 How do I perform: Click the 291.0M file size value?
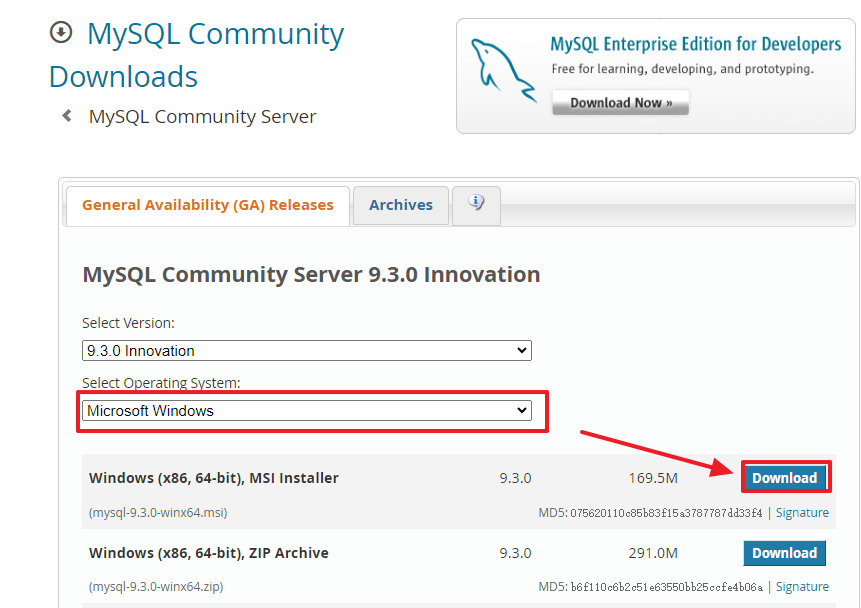653,553
